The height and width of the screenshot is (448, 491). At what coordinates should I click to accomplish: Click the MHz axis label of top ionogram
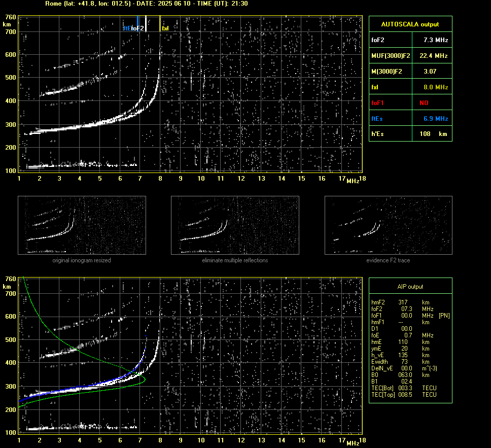pyautogui.click(x=353, y=181)
